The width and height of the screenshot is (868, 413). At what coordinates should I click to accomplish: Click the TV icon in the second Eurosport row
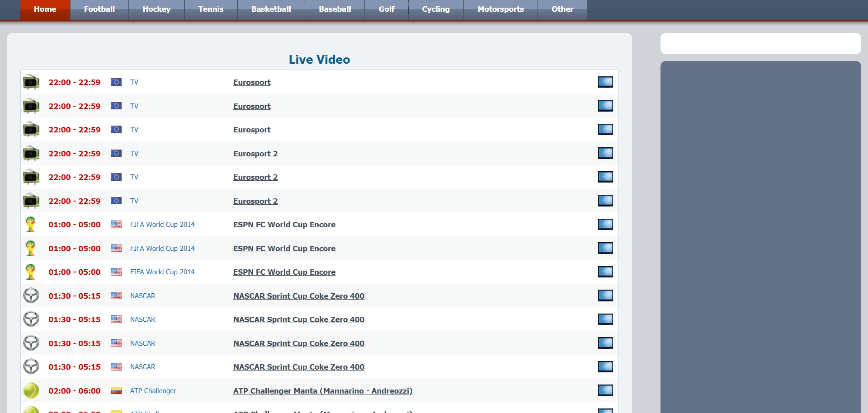tap(31, 106)
